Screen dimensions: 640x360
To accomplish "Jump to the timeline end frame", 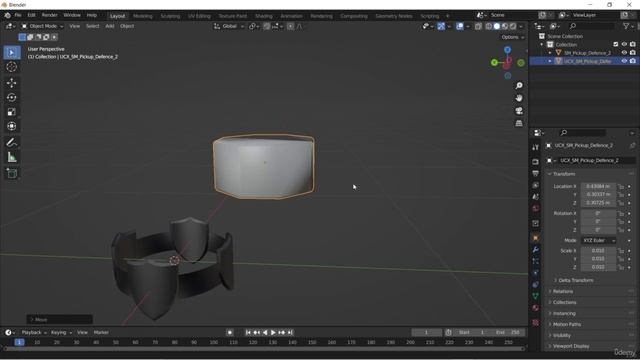I will tap(290, 333).
